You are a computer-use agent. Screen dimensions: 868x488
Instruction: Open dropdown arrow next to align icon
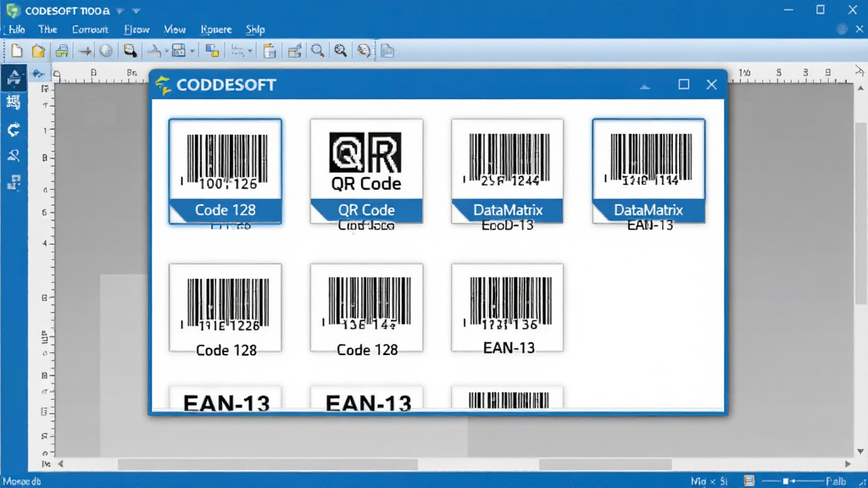point(250,52)
